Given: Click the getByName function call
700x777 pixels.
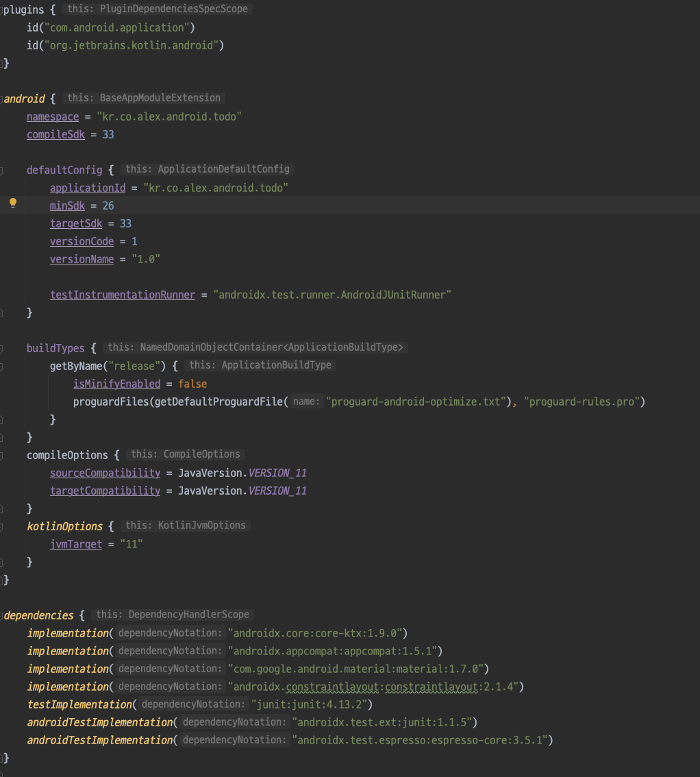Looking at the screenshot, I should pos(76,366).
